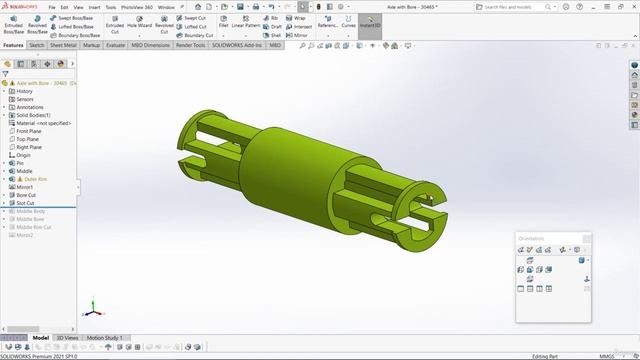The width and height of the screenshot is (640, 360).
Task: Expand the Middle feature
Action: [4, 171]
